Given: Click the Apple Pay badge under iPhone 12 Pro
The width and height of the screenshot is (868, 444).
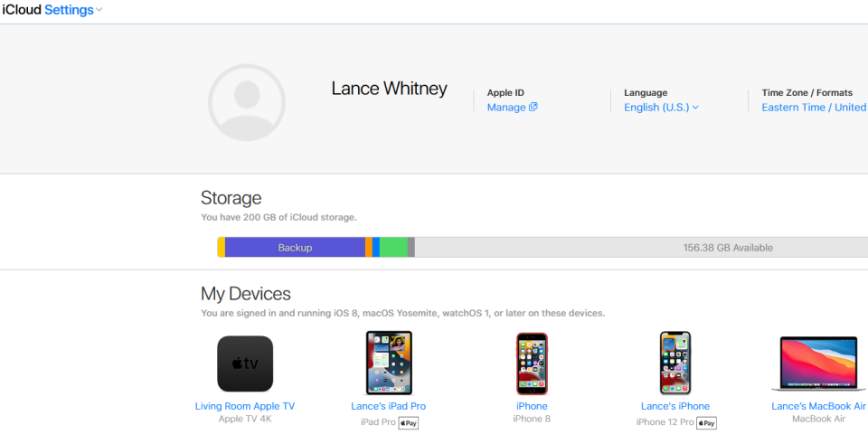Looking at the screenshot, I should click(706, 423).
